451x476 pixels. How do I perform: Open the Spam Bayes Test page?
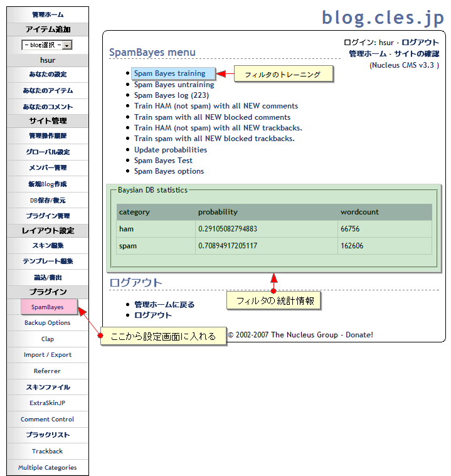point(163,161)
